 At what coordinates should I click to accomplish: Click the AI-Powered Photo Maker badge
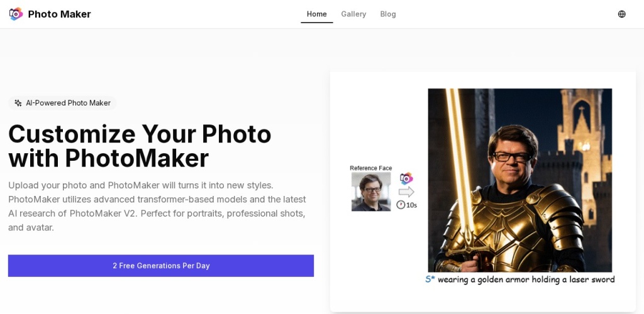coord(62,103)
